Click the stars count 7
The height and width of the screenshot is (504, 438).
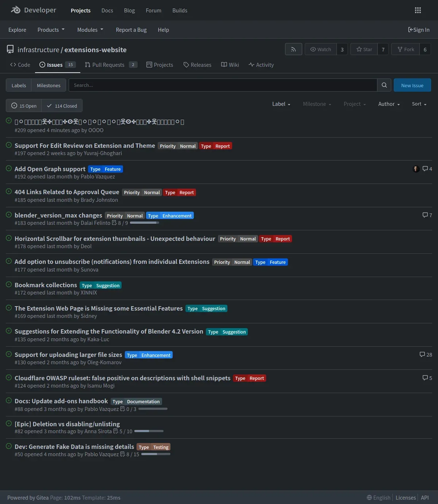383,49
